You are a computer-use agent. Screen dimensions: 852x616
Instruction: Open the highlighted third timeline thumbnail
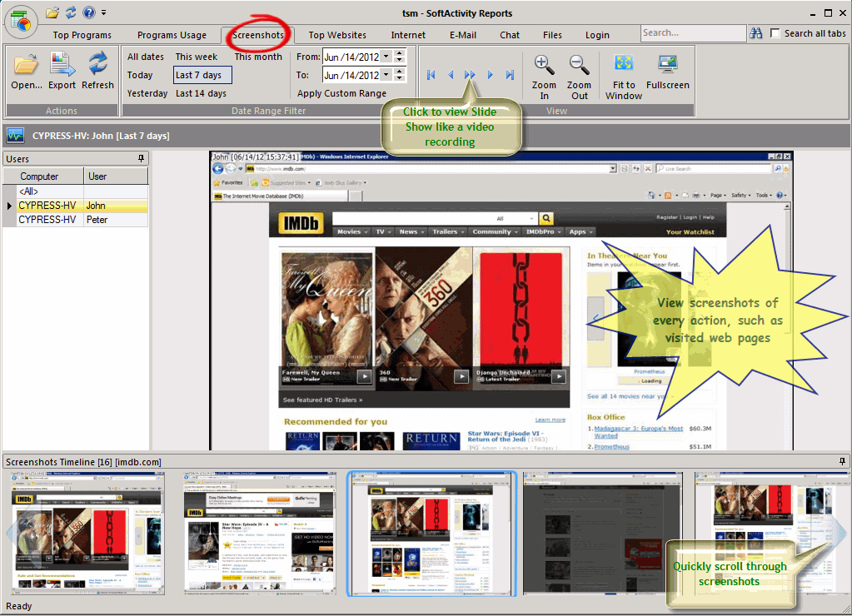pyautogui.click(x=431, y=533)
